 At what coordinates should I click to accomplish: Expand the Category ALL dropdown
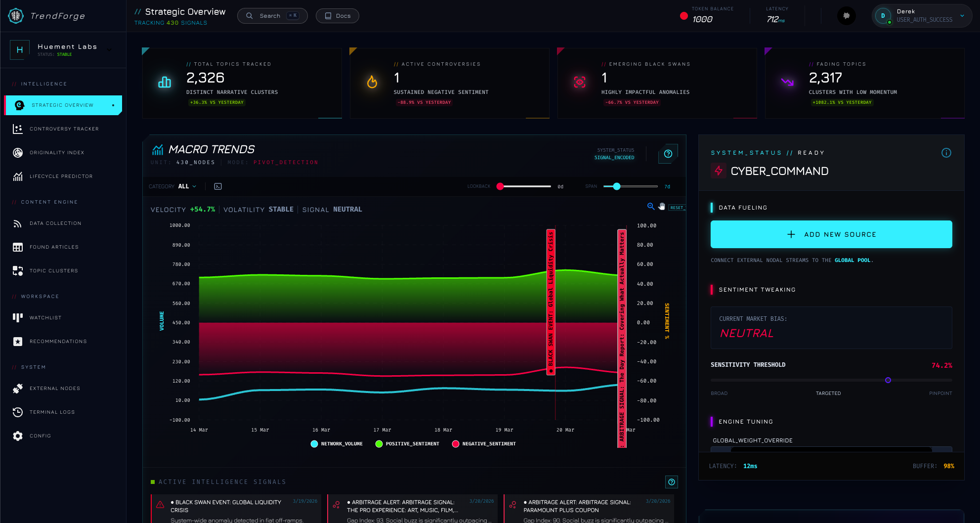tap(187, 186)
